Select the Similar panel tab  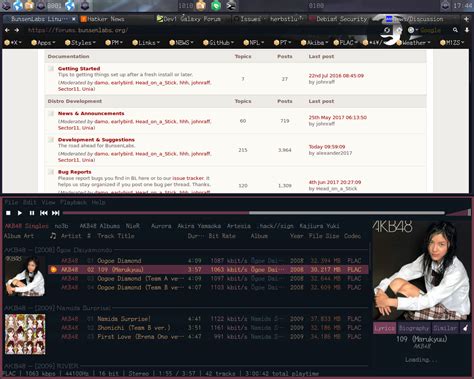(x=445, y=328)
